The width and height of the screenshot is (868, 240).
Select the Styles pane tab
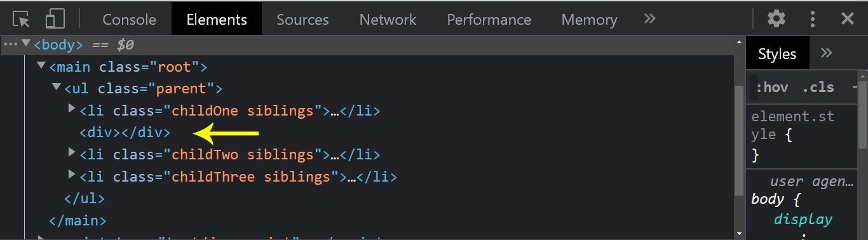(x=777, y=54)
